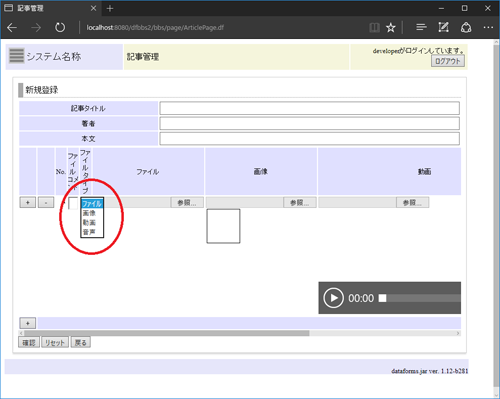Add page to favorites star
500x399 pixels.
click(x=391, y=28)
